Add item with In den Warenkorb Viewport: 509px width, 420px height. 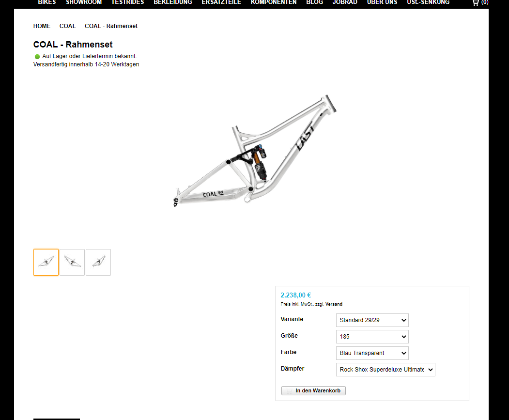tap(313, 390)
